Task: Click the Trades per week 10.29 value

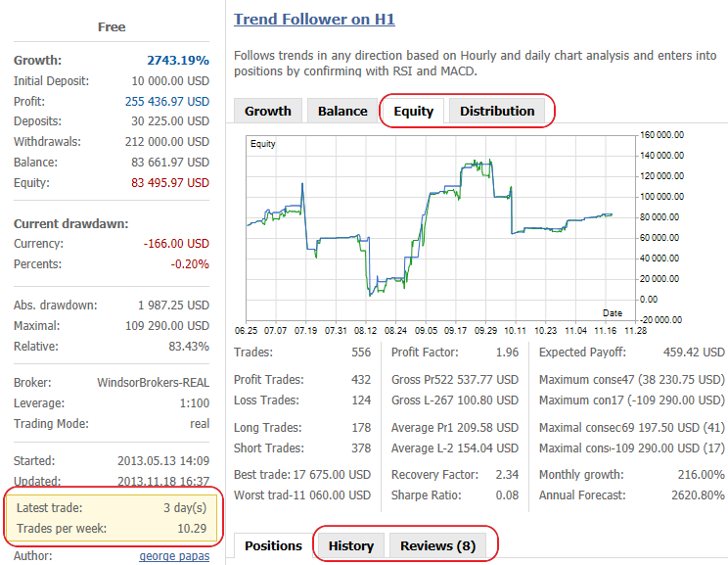Action: 192,529
